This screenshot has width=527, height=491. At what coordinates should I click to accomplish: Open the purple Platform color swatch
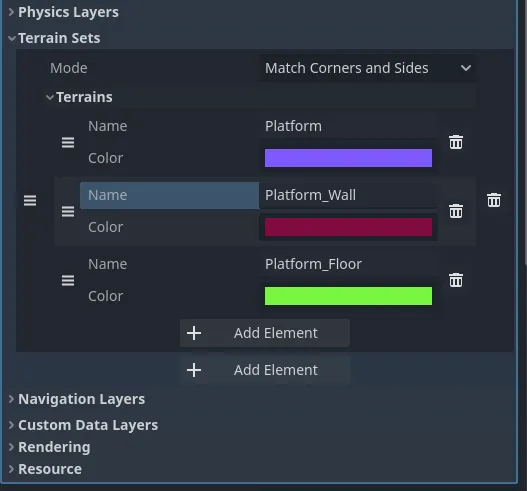tap(348, 158)
